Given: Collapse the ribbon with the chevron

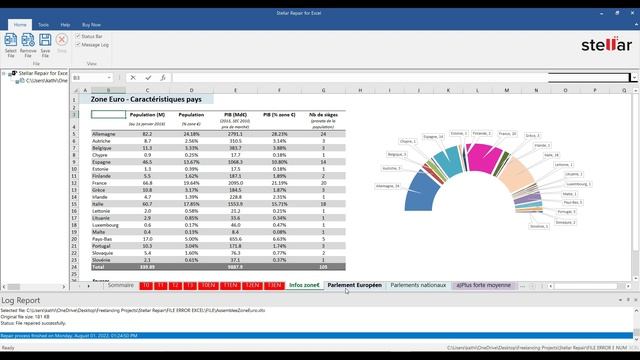Looking at the screenshot, I should [636, 25].
